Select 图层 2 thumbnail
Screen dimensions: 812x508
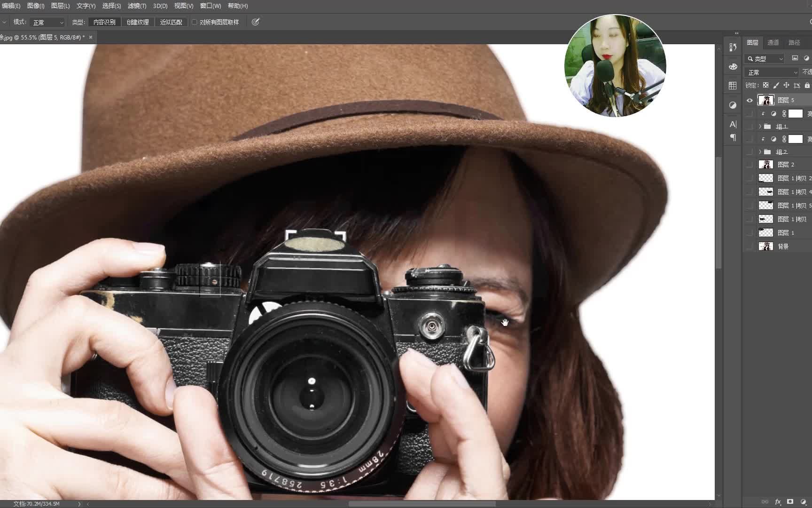pyautogui.click(x=766, y=165)
